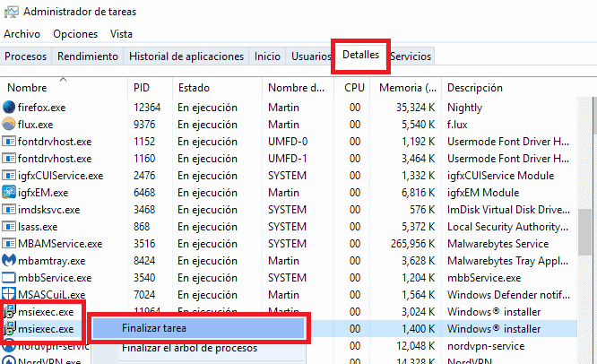The image size is (597, 364).
Task: Click memory value 1,400 K
Action: pos(418,329)
